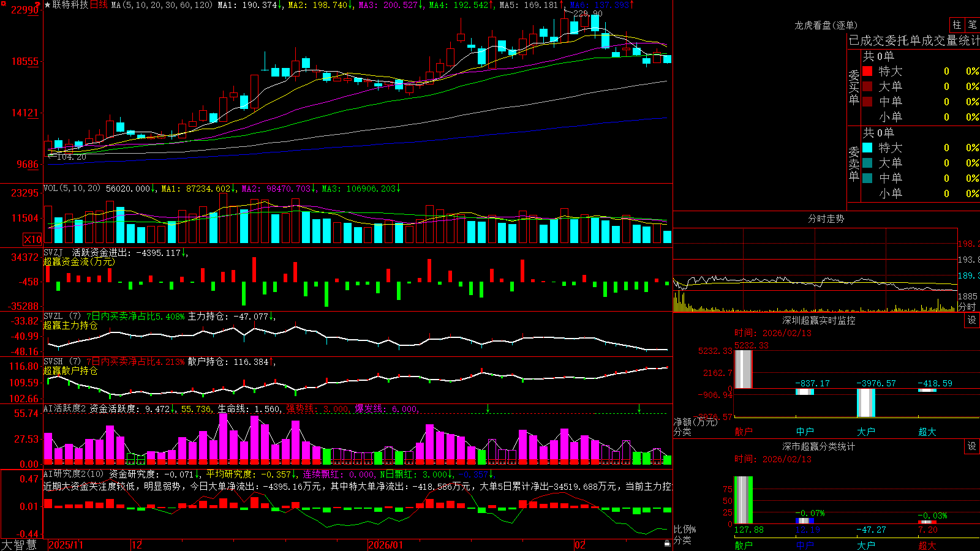Click the 深市超赢分类统计 panel title
This screenshot has height=551, width=980.
819,446
